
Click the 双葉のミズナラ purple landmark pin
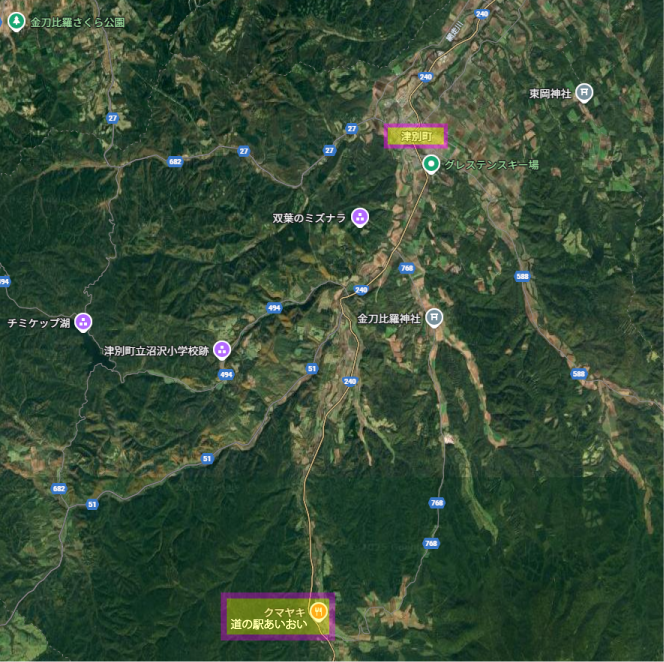(x=360, y=218)
